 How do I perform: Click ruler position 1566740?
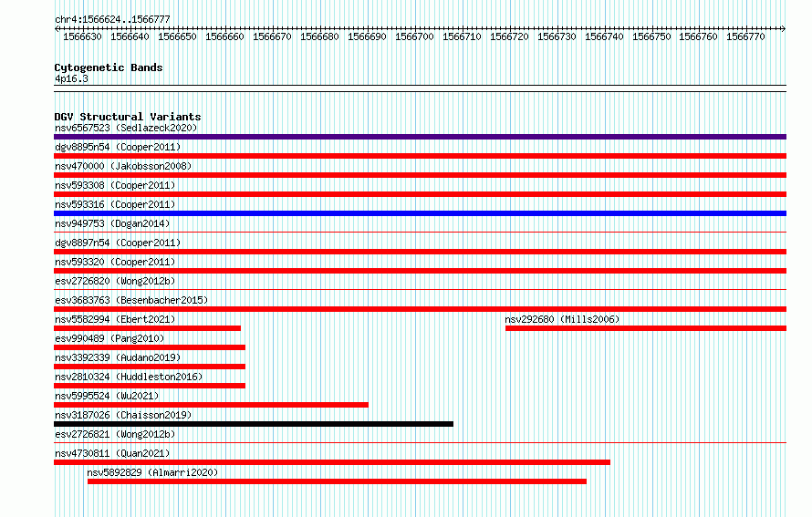coord(604,36)
